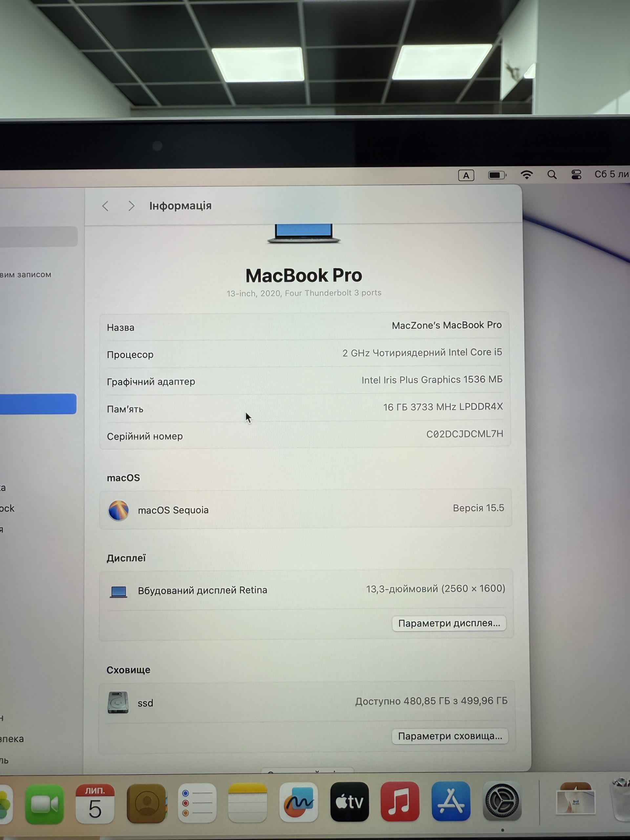
Task: Open System Settings from the Dock
Action: [x=502, y=801]
